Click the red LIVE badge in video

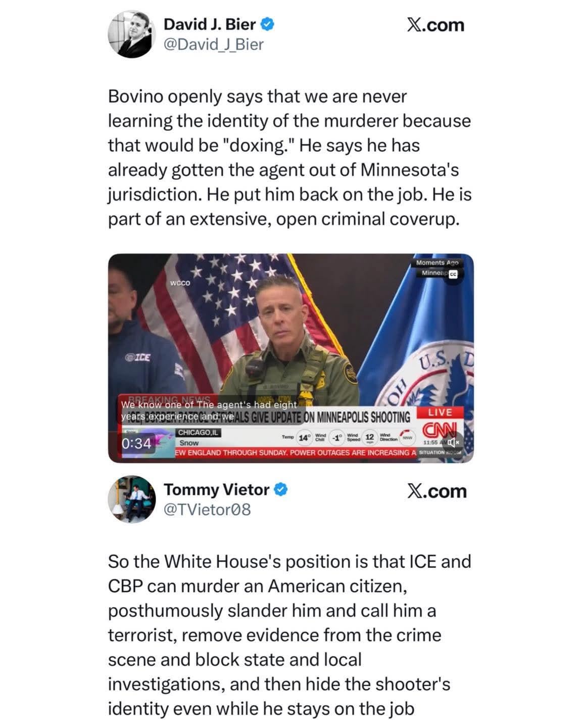click(440, 413)
